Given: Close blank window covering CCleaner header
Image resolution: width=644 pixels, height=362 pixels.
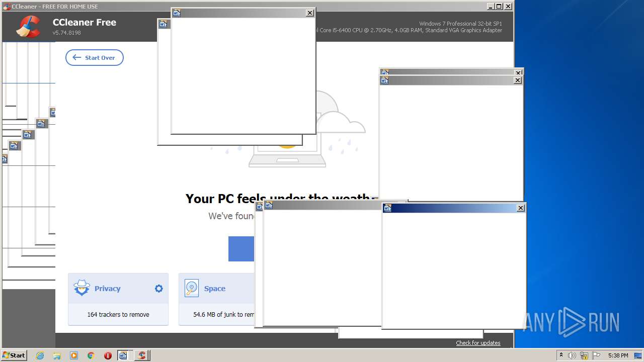Looking at the screenshot, I should [x=310, y=13].
